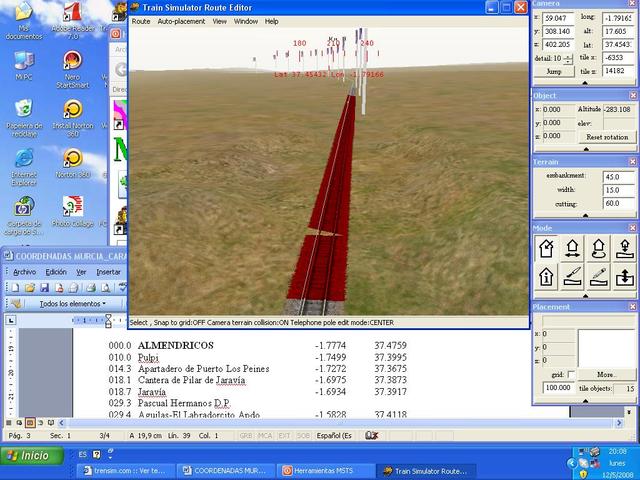Select the object select mode icon
This screenshot has height=480, width=640.
click(x=547, y=248)
